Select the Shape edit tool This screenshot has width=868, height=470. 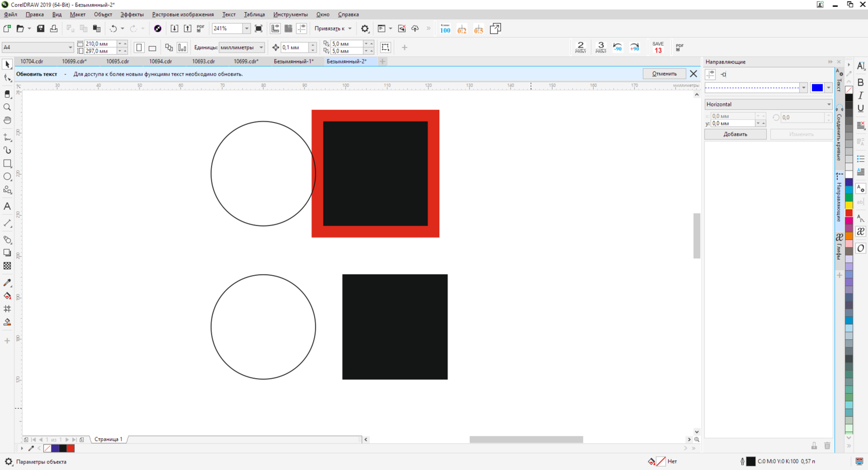coord(7,78)
